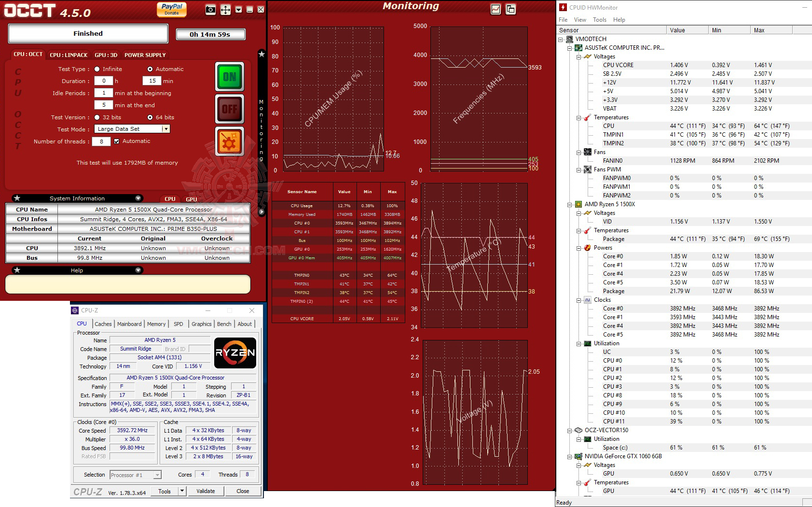Click the Close button in CPU-Z
The height and width of the screenshot is (507, 812).
[x=243, y=491]
